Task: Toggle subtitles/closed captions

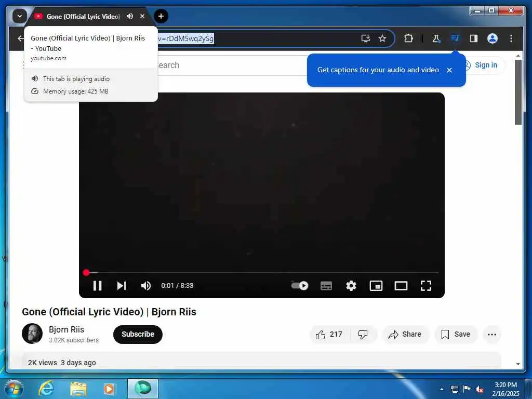Action: click(x=326, y=286)
